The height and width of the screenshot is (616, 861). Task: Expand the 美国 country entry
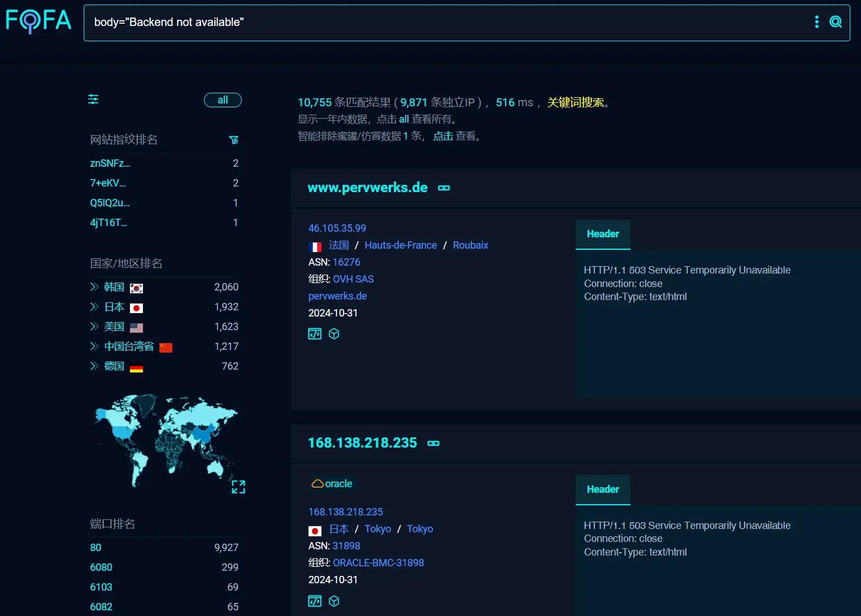[94, 327]
